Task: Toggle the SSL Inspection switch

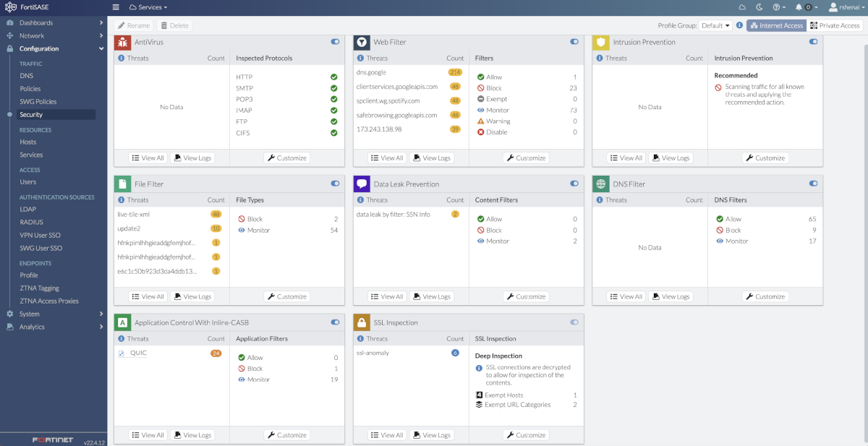Action: coord(574,322)
